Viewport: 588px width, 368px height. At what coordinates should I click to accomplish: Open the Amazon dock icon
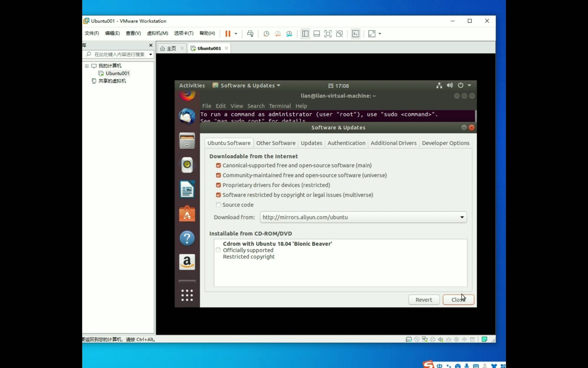(187, 262)
